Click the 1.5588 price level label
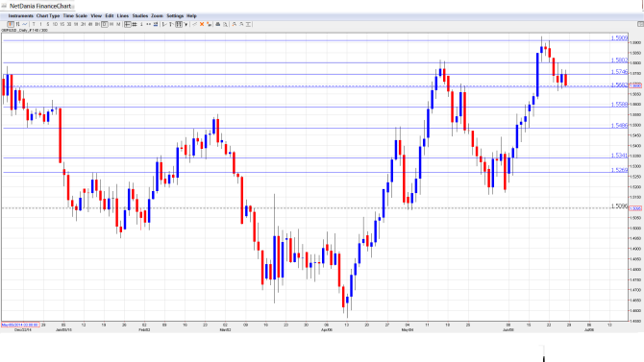 pos(619,105)
